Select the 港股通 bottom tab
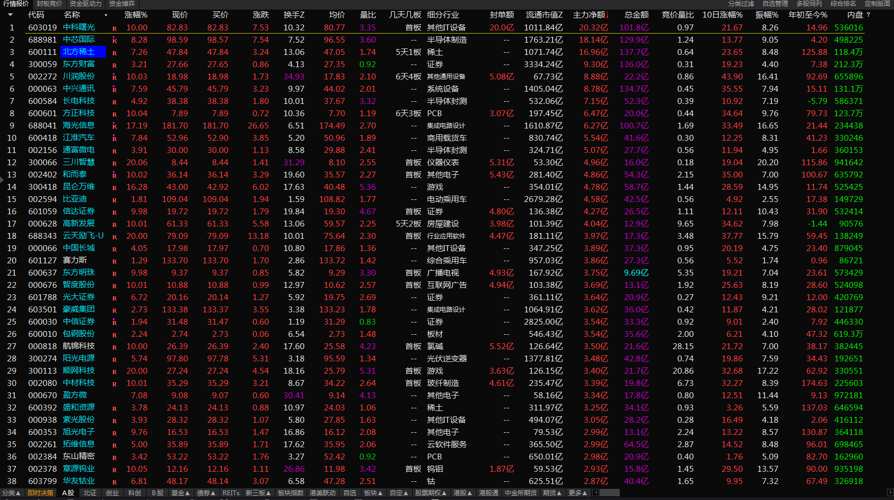This screenshot has height=500, width=894. click(x=489, y=493)
